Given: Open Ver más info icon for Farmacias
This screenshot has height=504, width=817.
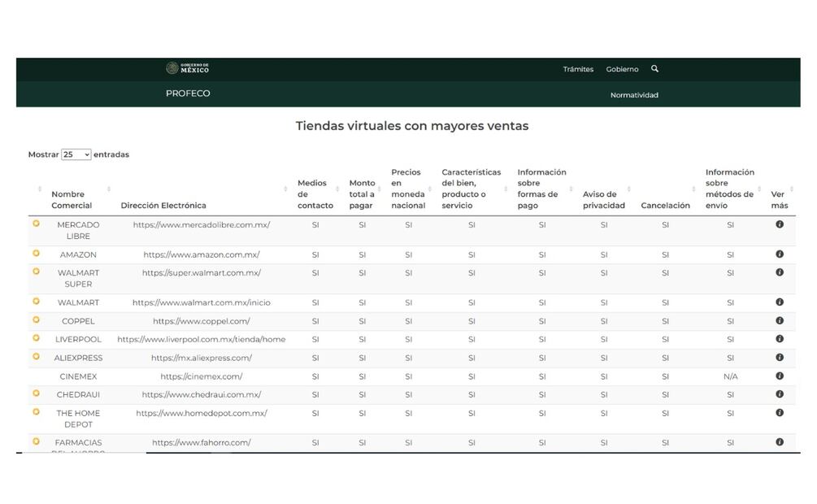Looking at the screenshot, I should point(780,442).
